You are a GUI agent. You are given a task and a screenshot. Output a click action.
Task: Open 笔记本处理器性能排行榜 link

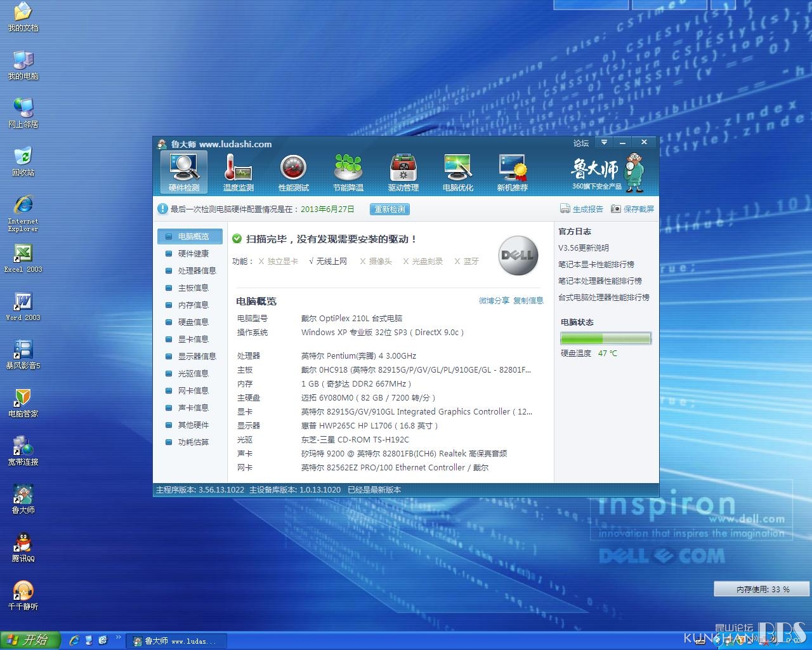(x=600, y=281)
